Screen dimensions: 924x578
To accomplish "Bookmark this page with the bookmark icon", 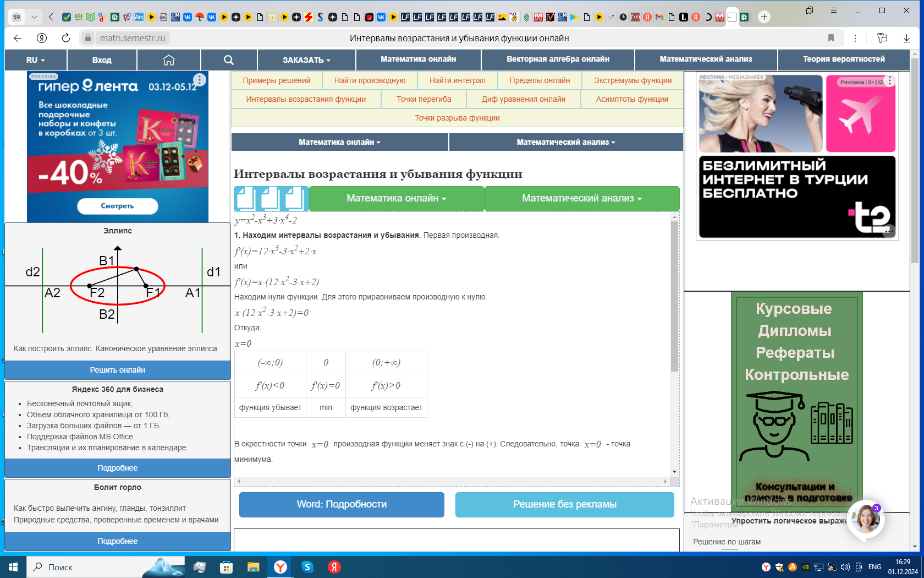I will [x=831, y=38].
